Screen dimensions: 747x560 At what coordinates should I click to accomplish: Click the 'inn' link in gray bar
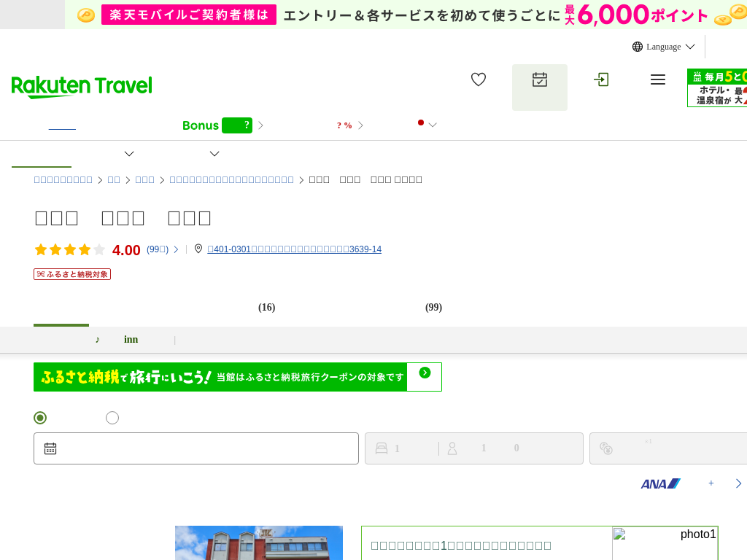131,339
